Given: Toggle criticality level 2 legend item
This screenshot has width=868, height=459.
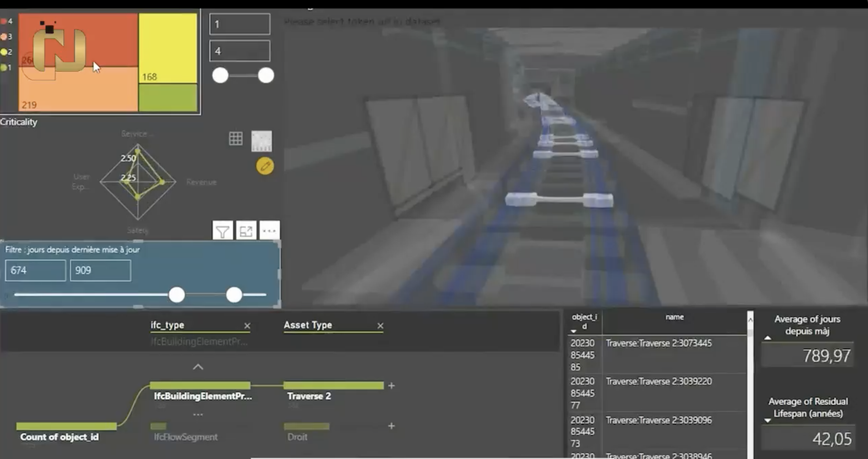Looking at the screenshot, I should (7, 52).
